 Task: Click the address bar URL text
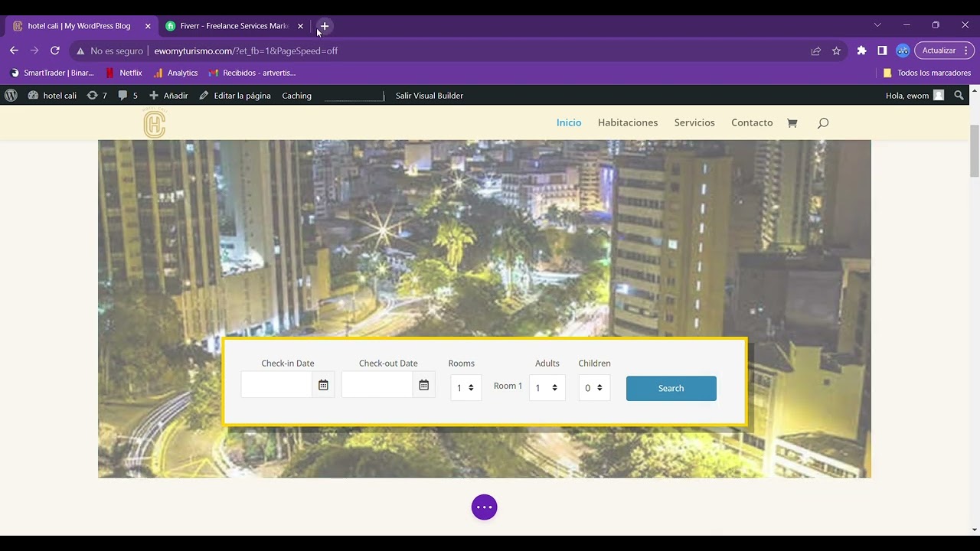(246, 51)
